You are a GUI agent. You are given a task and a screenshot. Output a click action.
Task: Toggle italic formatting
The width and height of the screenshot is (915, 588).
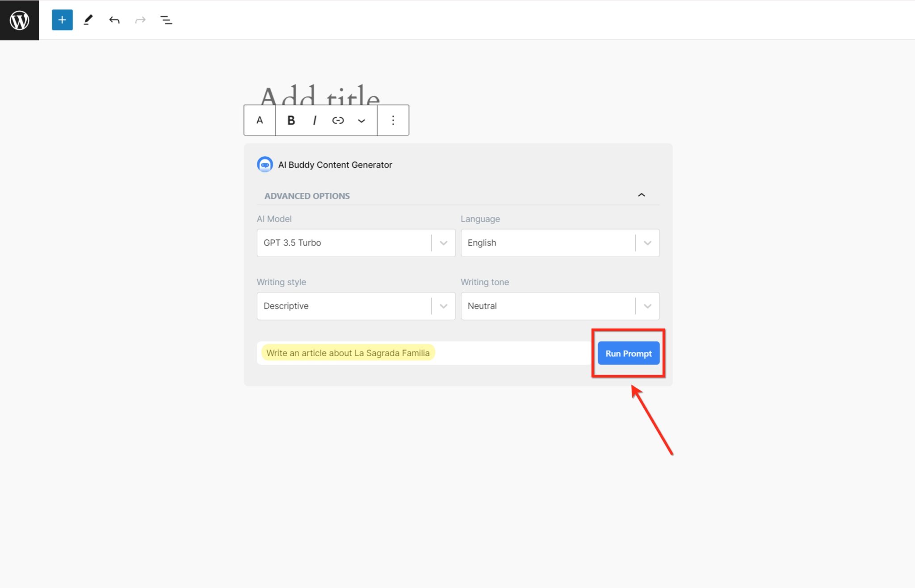click(315, 120)
